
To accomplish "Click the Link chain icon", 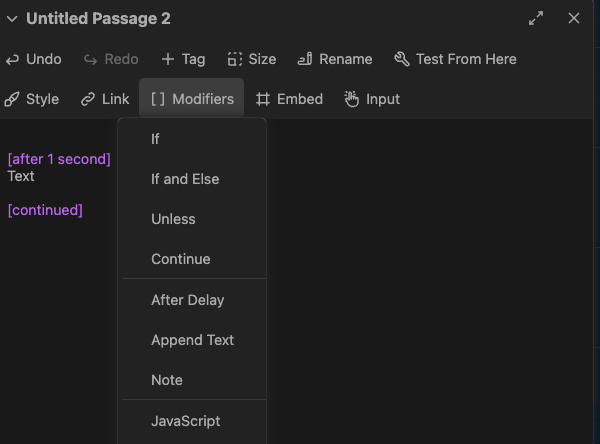I will click(88, 99).
